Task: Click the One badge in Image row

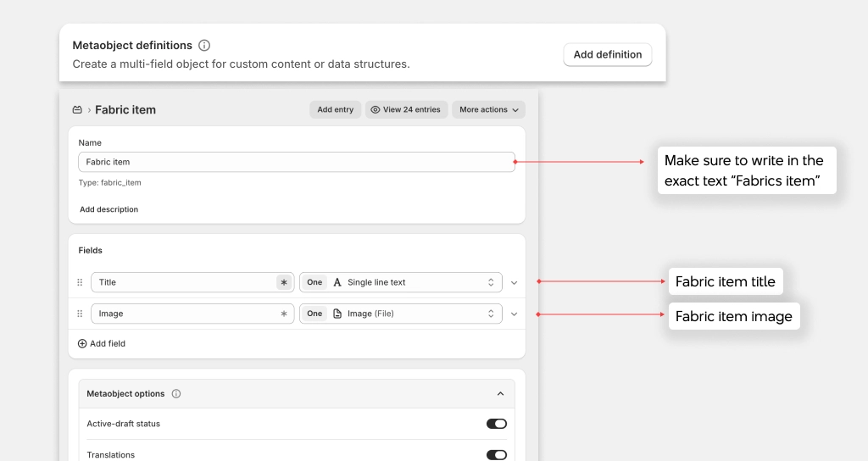Action: point(314,314)
